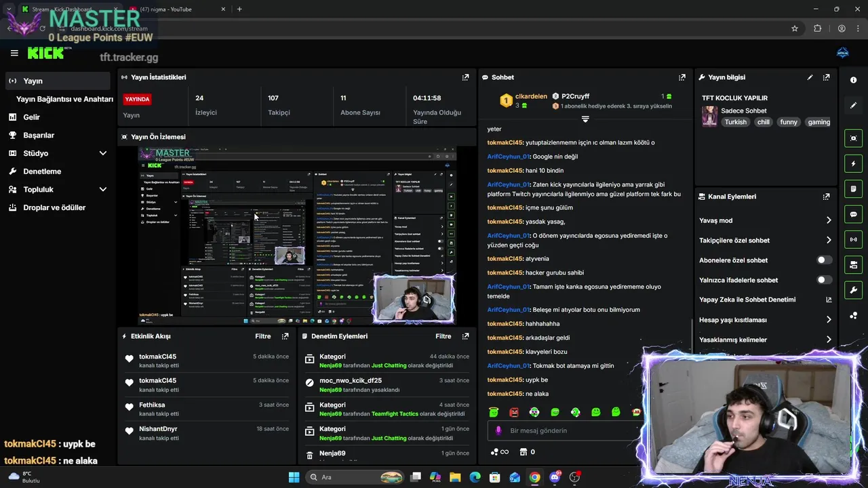
Task: Click the info icon in the right sidebar
Action: [853, 80]
